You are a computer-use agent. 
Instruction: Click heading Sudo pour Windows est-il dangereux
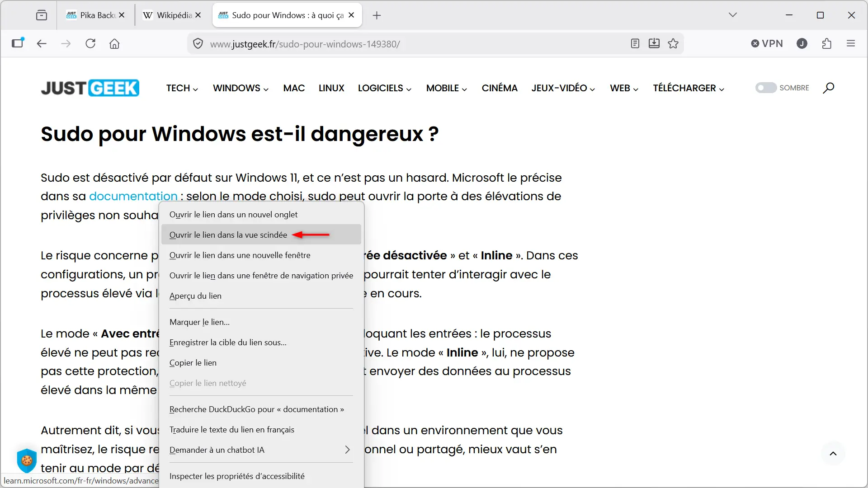[x=240, y=134]
